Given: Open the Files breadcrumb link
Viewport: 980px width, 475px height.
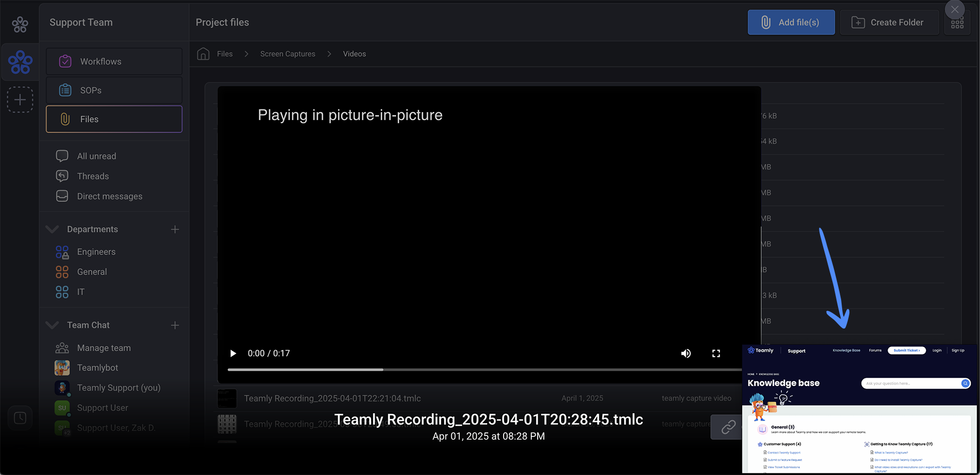Looking at the screenshot, I should point(225,54).
